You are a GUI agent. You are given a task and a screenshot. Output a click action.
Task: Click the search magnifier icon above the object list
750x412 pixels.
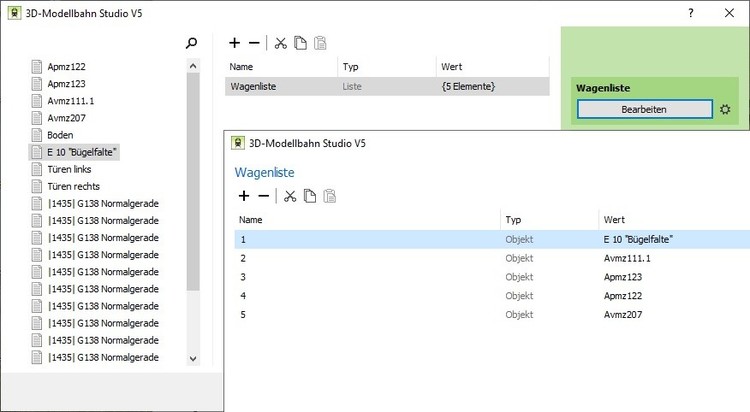pos(191,43)
